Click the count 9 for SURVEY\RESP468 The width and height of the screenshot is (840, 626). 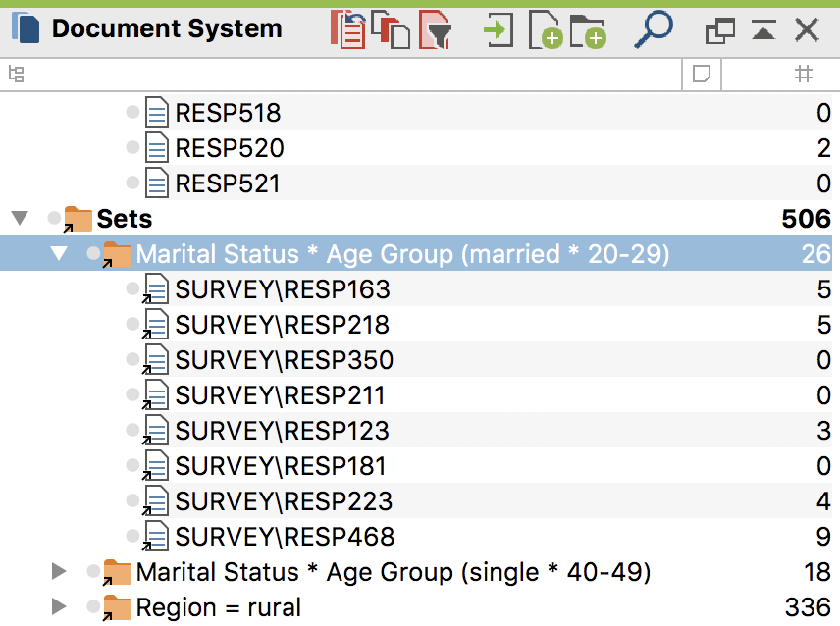pos(823,537)
